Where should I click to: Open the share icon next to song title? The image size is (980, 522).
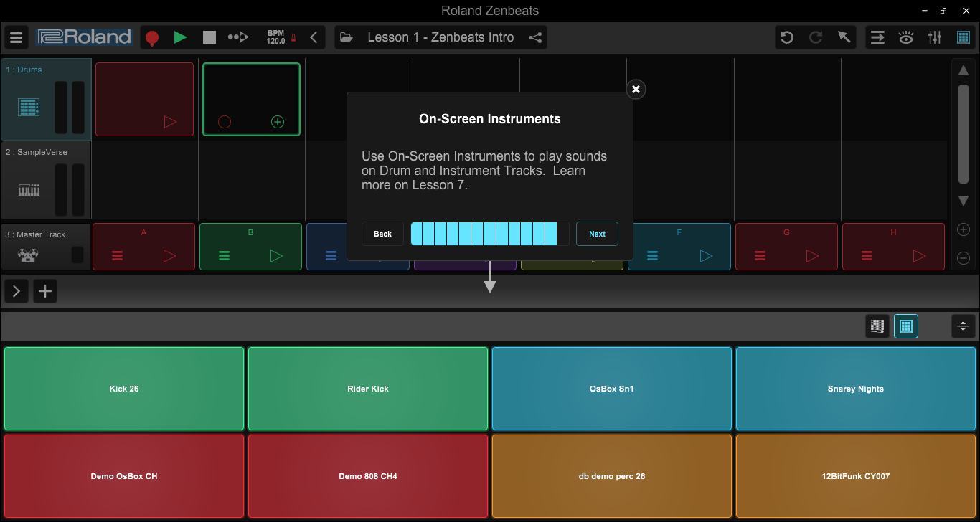pos(535,37)
